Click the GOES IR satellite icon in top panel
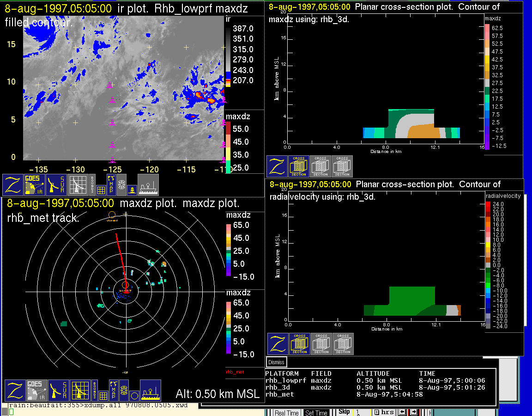Image resolution: width=532 pixels, height=416 pixels. [35, 185]
